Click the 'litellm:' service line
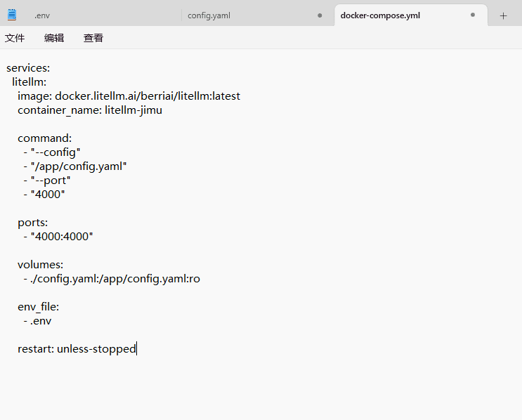Screen dimensions: 522x420 (x=30, y=82)
